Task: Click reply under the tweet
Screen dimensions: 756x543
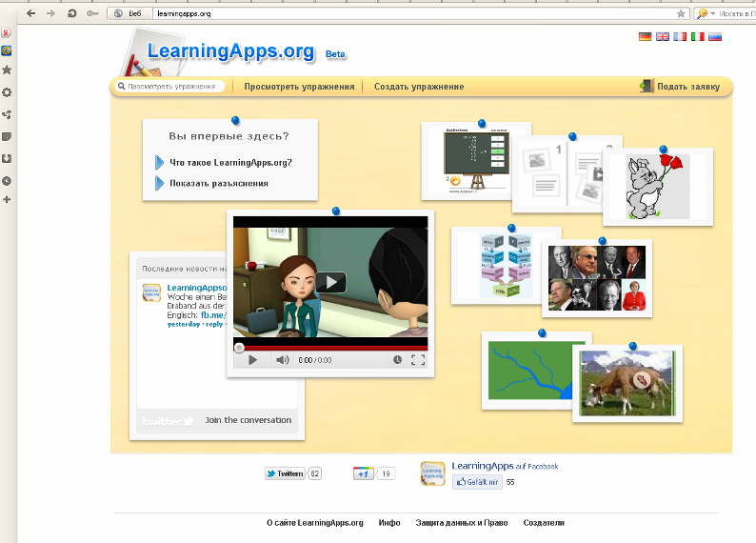Action: (x=214, y=324)
